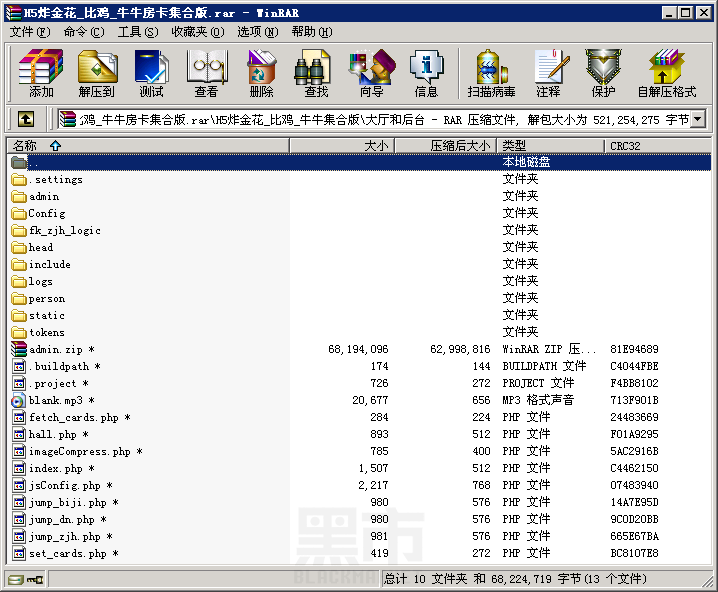
Task: Click the 删除 (Delete) toolbar icon
Action: tap(261, 73)
